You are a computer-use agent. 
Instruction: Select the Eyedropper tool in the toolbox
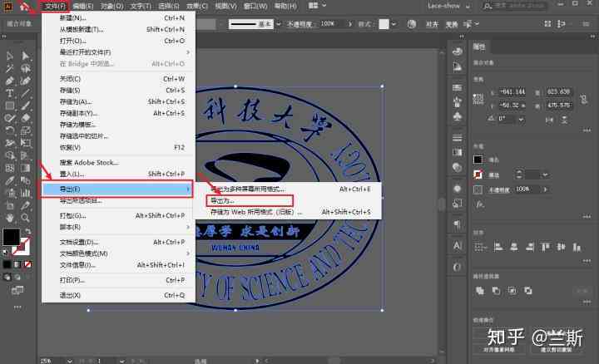[9, 180]
